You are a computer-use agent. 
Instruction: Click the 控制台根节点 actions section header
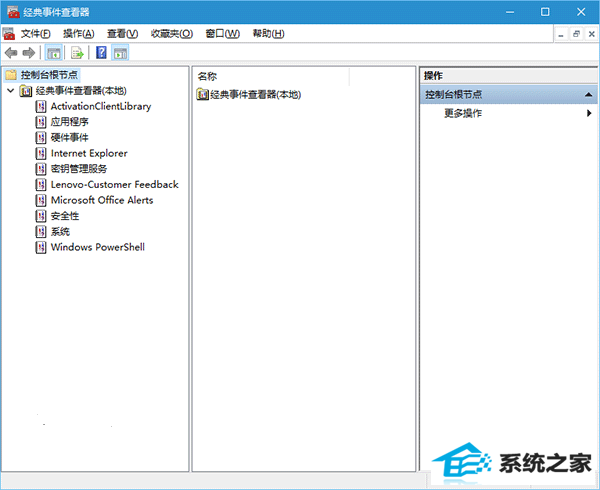click(509, 94)
